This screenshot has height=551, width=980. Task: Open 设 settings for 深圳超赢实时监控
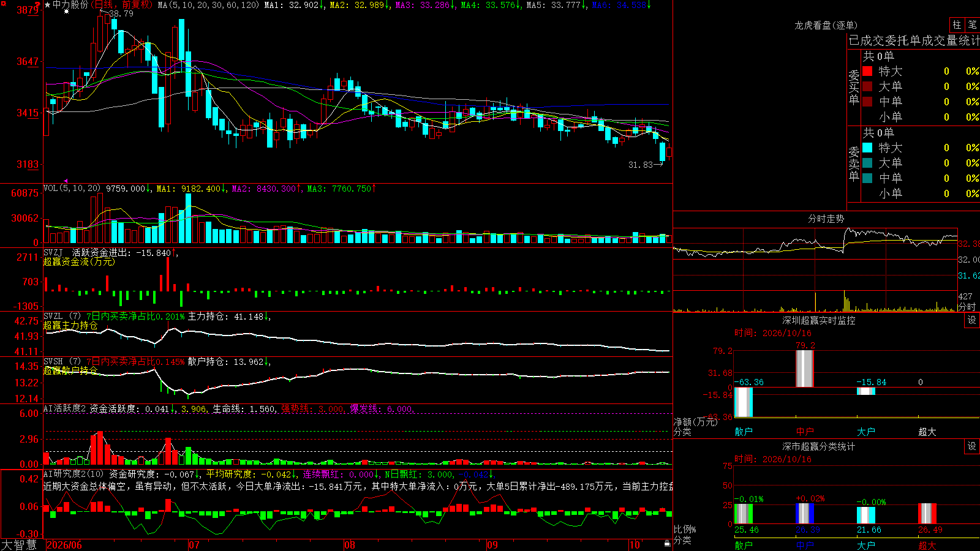pyautogui.click(x=972, y=320)
